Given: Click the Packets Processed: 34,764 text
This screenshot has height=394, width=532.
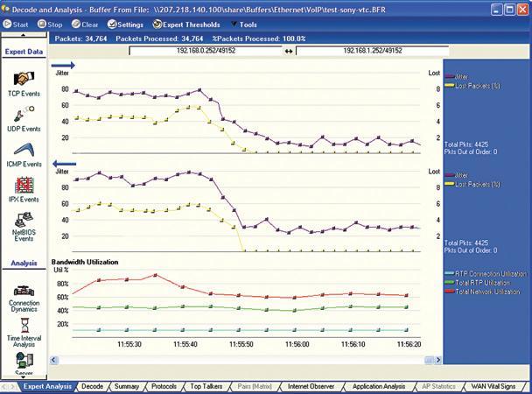Looking at the screenshot, I should pos(159,39).
